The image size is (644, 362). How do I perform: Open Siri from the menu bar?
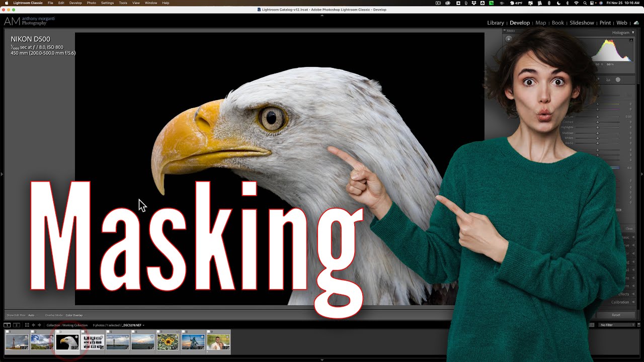click(601, 3)
